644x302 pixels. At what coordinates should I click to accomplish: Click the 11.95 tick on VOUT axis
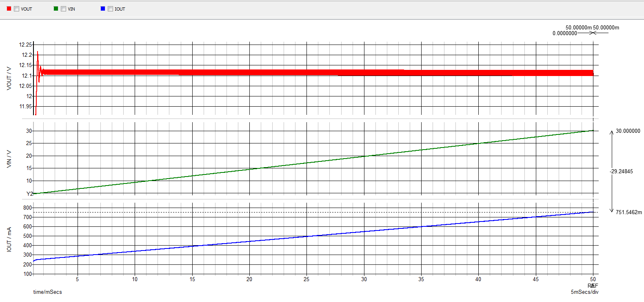click(x=25, y=106)
